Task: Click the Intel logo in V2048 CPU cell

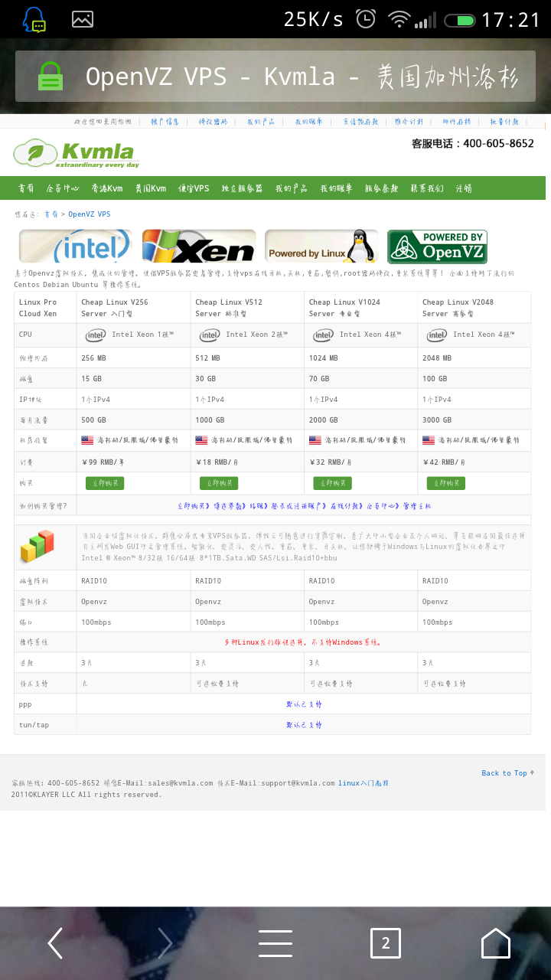Action: [437, 335]
